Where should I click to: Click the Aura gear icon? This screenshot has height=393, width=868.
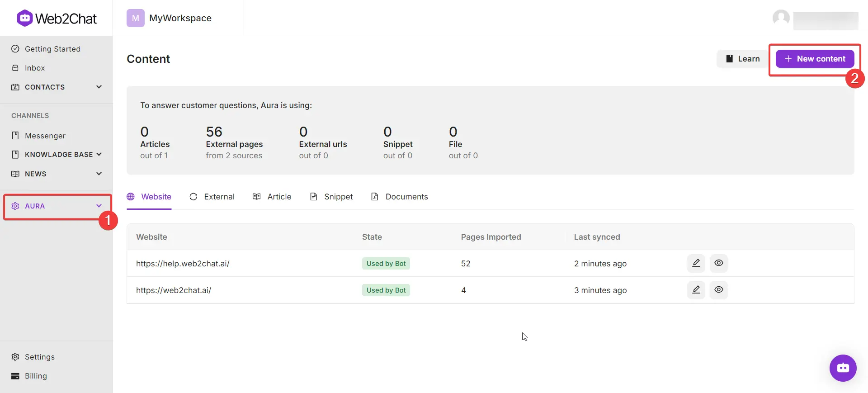[x=15, y=206]
